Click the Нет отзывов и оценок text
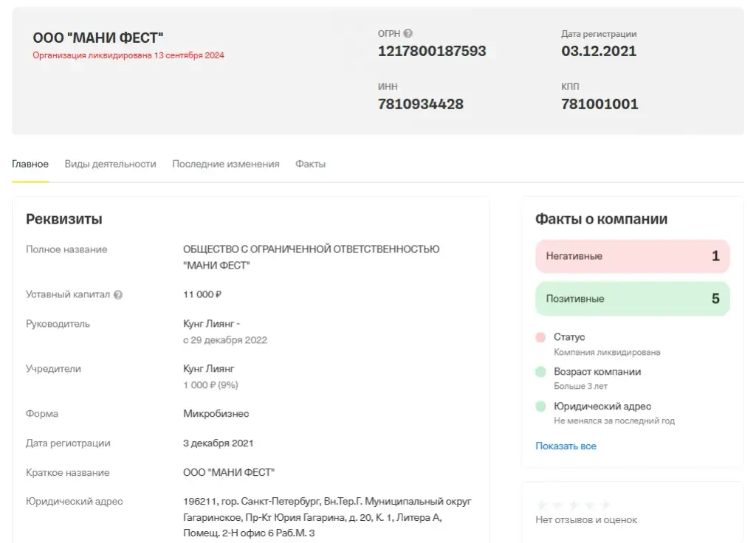 (586, 520)
